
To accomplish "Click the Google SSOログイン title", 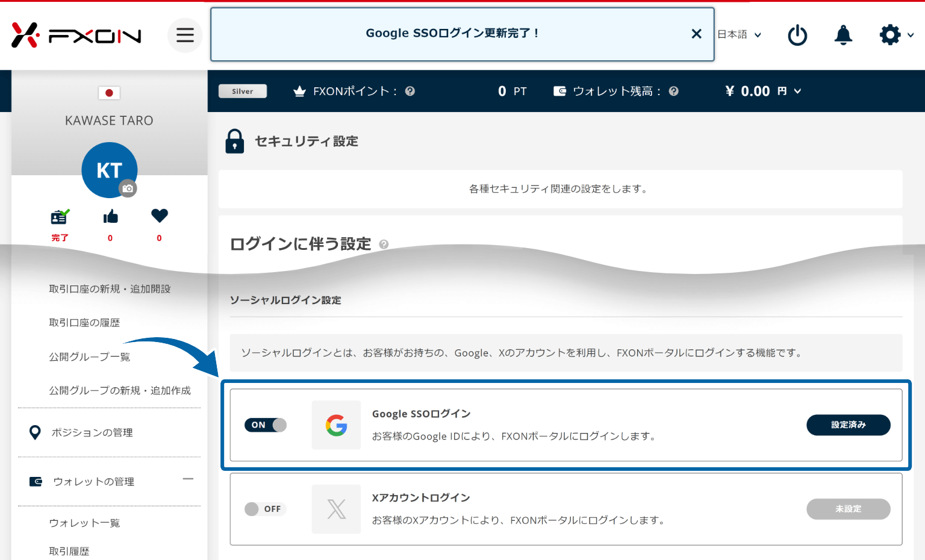I will (422, 414).
